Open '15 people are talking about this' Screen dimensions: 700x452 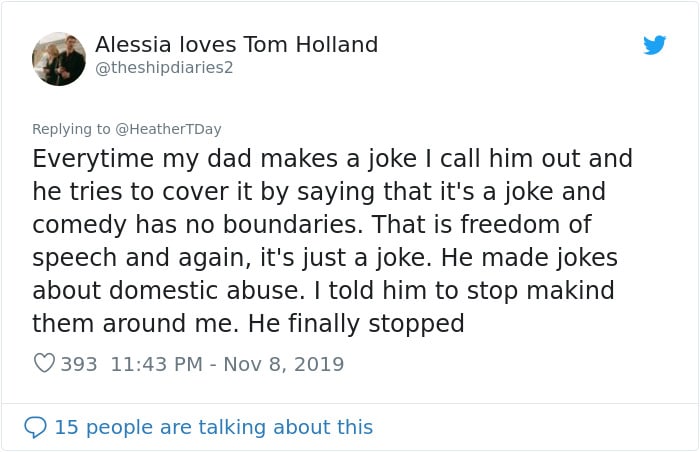point(213,427)
